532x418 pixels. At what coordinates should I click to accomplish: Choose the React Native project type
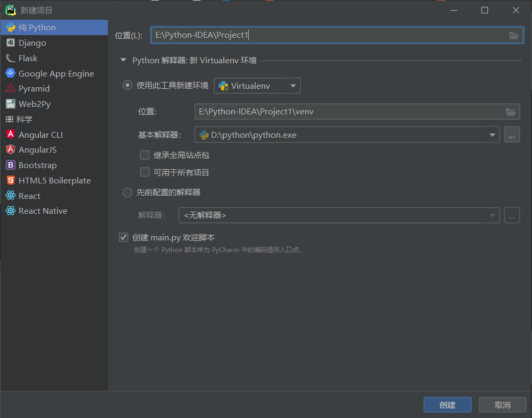(x=54, y=211)
